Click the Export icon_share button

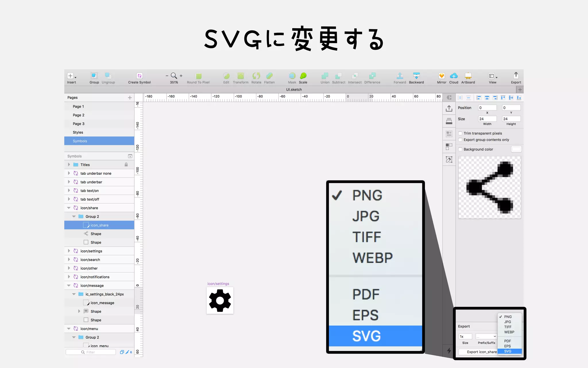pos(478,352)
